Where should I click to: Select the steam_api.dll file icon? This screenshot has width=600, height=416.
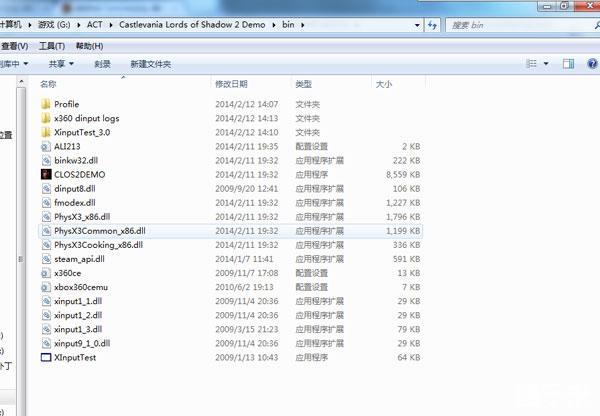pos(46,258)
